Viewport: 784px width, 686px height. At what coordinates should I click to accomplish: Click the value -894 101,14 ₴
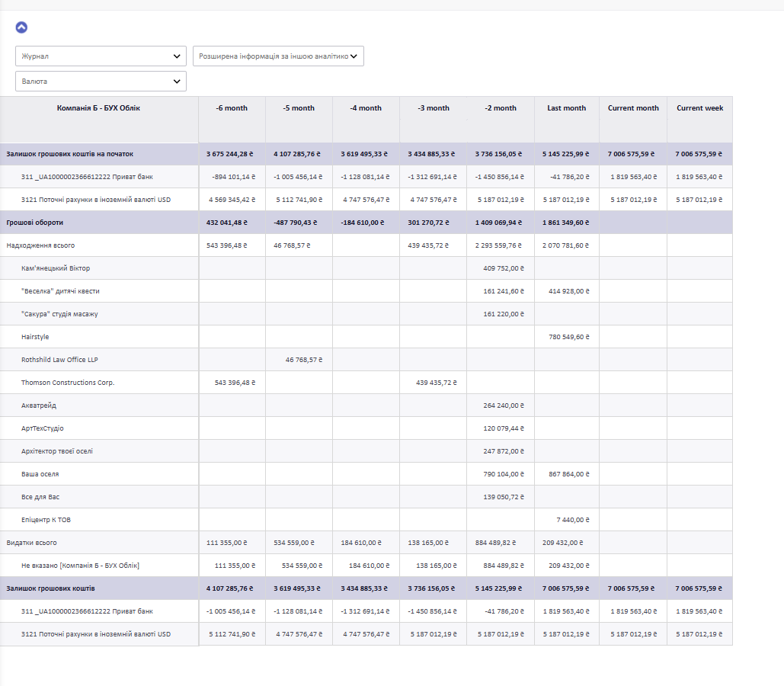tap(233, 177)
